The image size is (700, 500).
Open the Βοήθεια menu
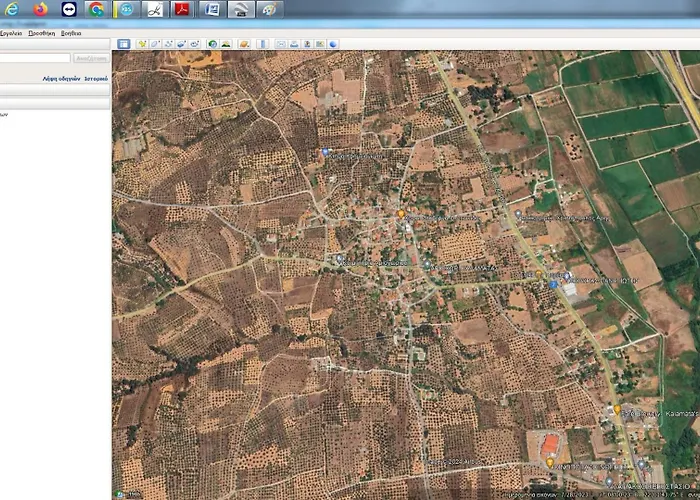[71, 33]
